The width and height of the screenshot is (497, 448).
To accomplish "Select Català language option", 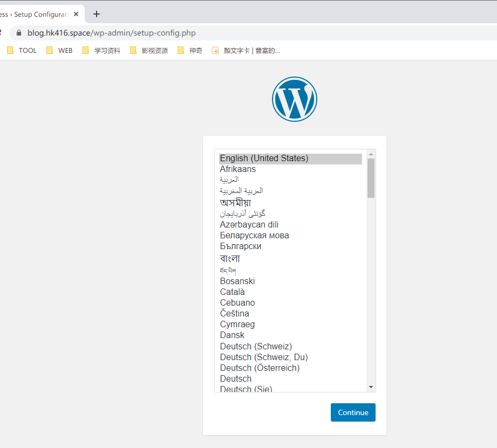I will point(290,292).
